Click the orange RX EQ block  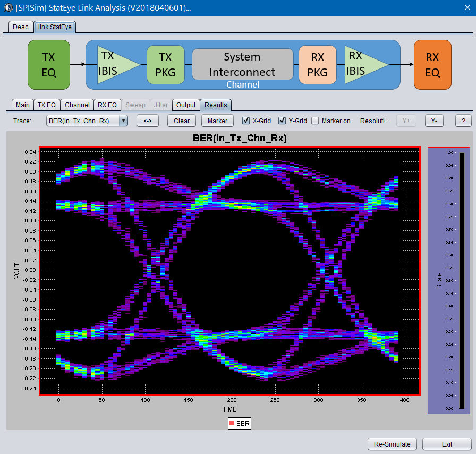(432, 64)
